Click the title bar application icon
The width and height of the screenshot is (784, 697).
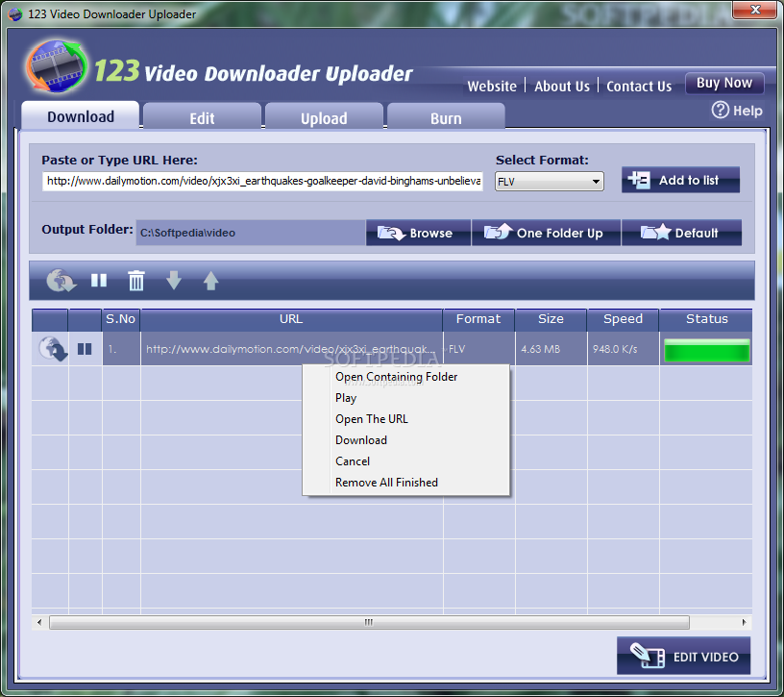tap(15, 14)
